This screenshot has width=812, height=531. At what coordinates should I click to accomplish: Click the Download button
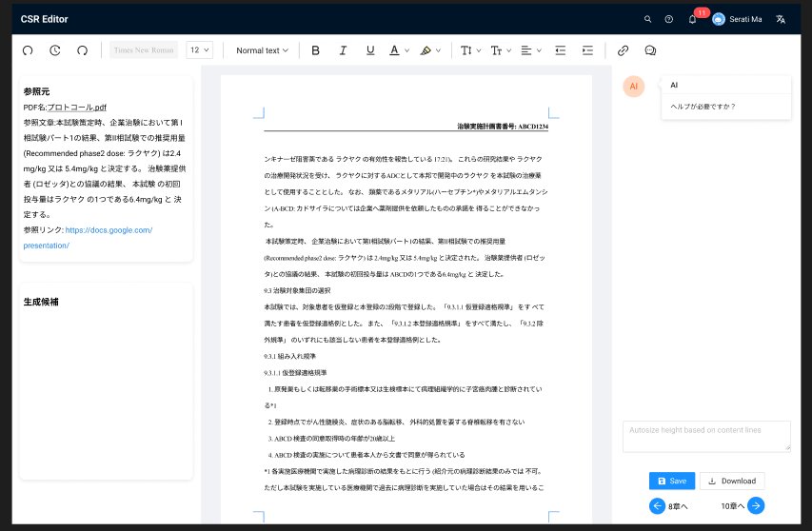pyautogui.click(x=732, y=481)
